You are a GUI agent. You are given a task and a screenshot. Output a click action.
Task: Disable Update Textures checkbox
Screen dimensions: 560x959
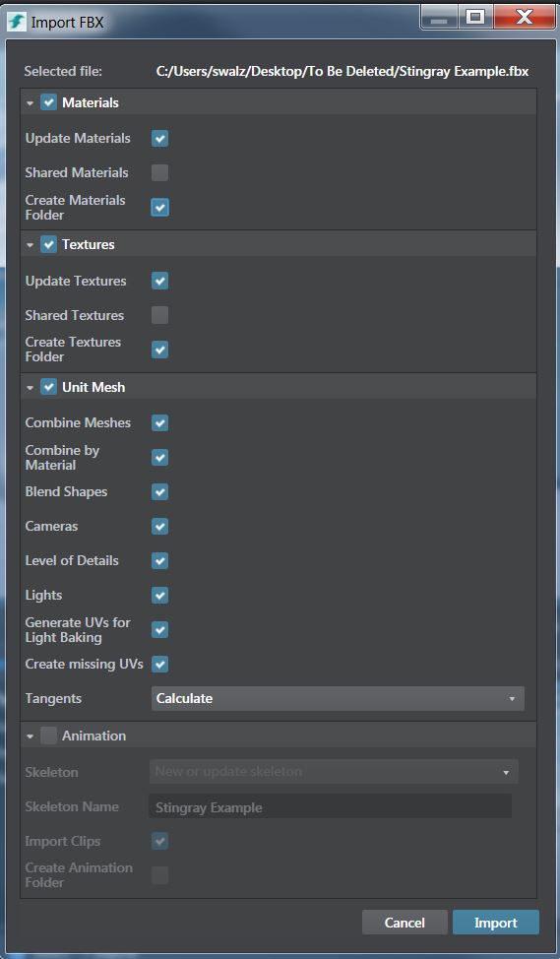(x=159, y=281)
